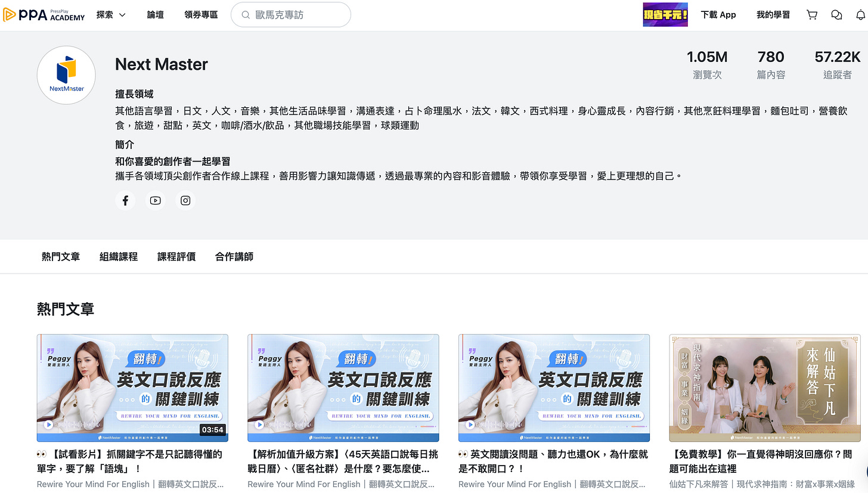The image size is (868, 493).
Task: Click the NextMaster profile avatar
Action: tap(66, 75)
